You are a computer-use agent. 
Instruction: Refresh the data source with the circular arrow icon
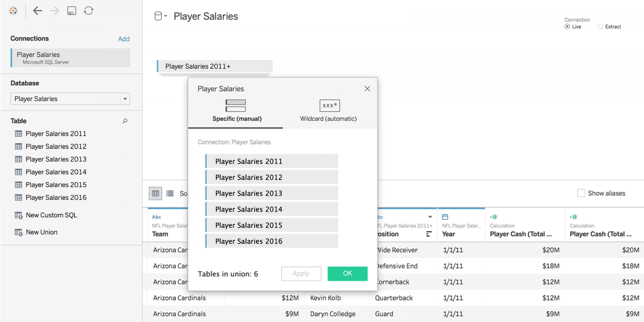(89, 11)
